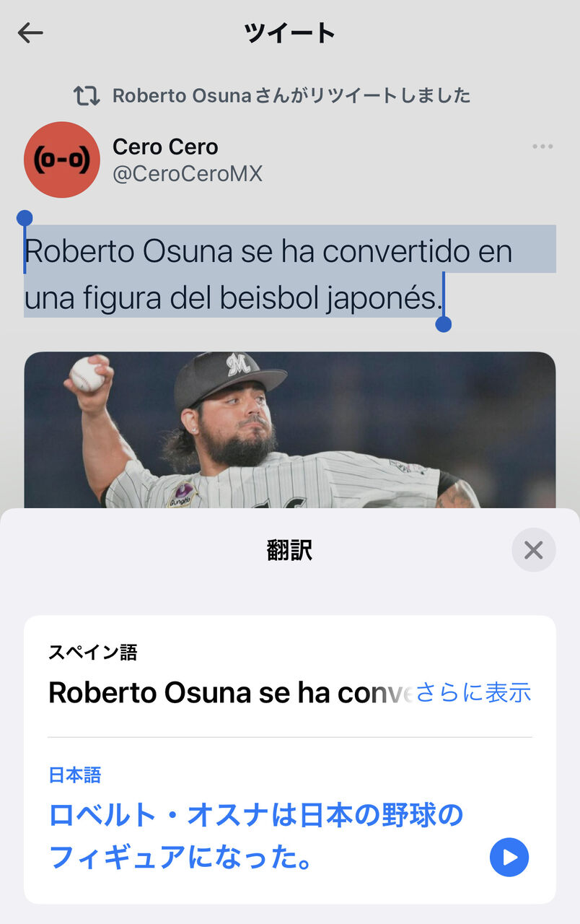Tap Roberto Osunaさんがリツイートしました label

pyautogui.click(x=291, y=95)
